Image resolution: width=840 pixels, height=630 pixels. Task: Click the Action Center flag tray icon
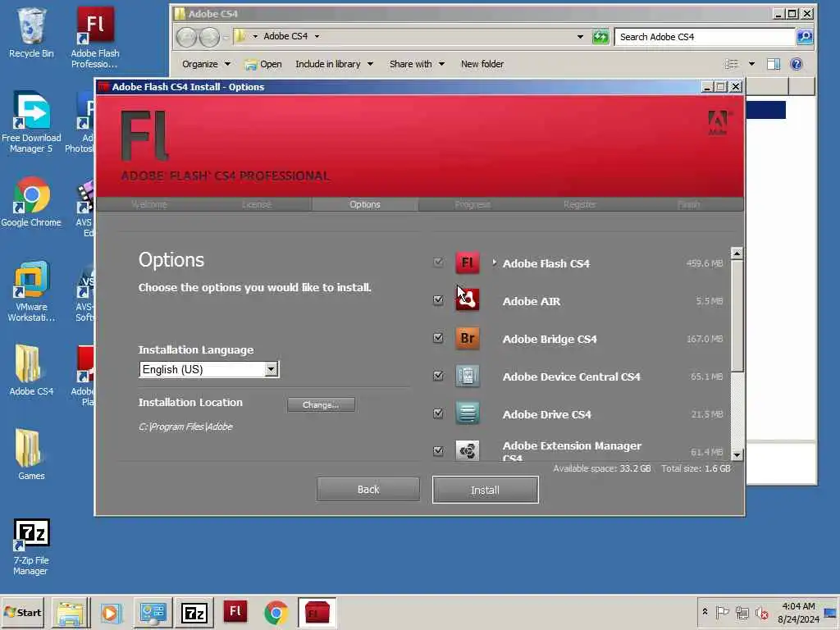click(722, 612)
